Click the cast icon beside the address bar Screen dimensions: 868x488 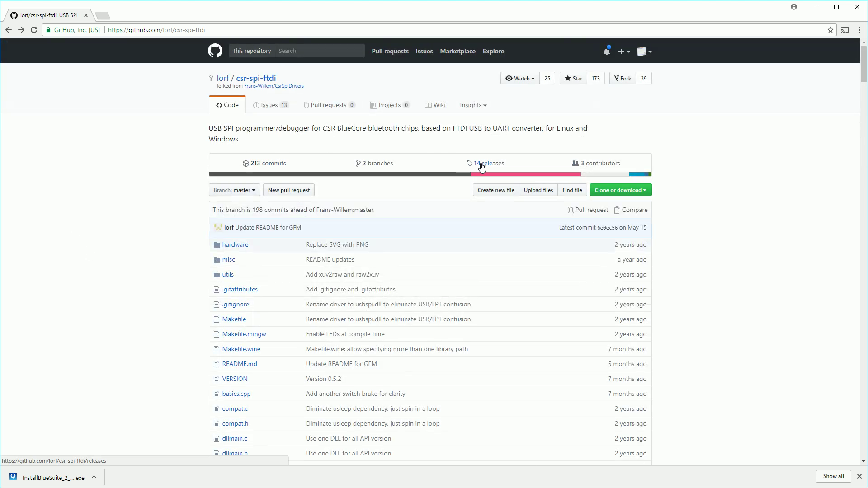[845, 30]
